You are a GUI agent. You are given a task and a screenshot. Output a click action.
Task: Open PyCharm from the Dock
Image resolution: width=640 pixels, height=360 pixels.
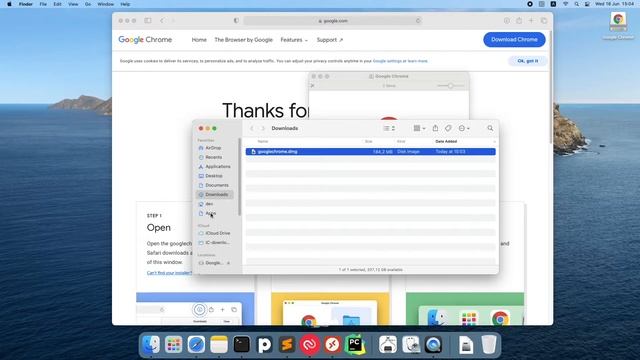click(355, 345)
